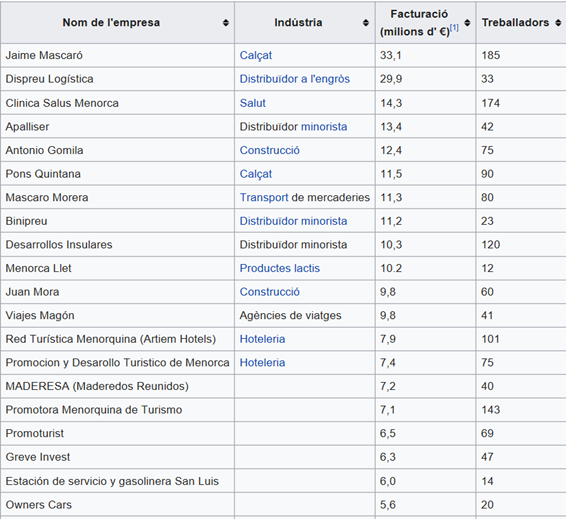This screenshot has width=566, height=519.
Task: Open Transport link in Mascaro Morera row
Action: (264, 197)
